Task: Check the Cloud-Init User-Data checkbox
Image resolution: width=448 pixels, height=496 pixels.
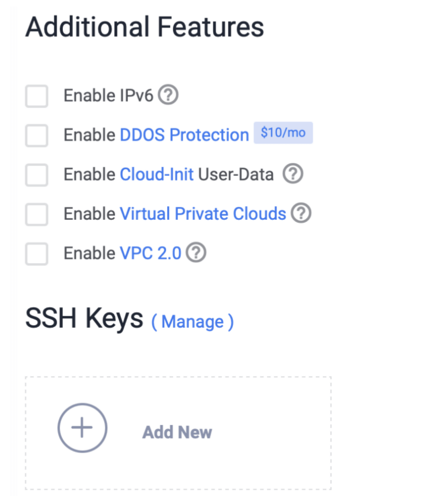Action: click(36, 175)
